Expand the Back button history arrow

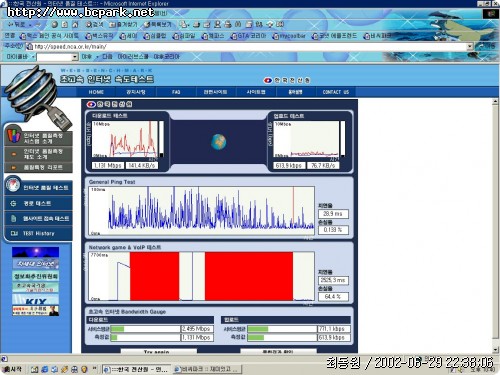(x=30, y=25)
